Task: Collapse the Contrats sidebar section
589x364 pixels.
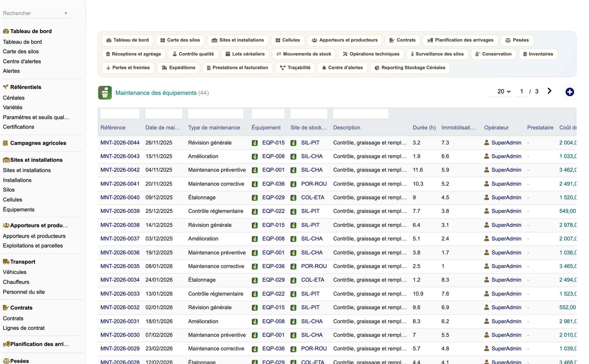Action: (x=21, y=308)
